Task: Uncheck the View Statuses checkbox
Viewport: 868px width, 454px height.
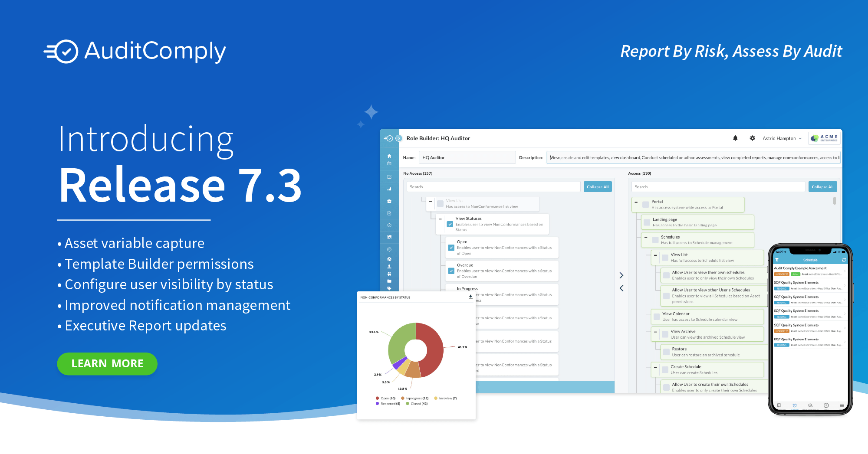Action: tap(450, 224)
